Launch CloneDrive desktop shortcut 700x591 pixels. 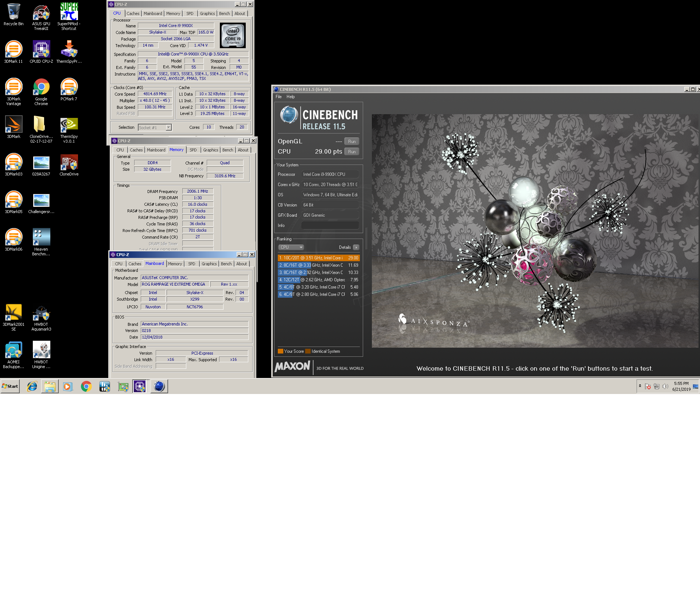point(69,165)
